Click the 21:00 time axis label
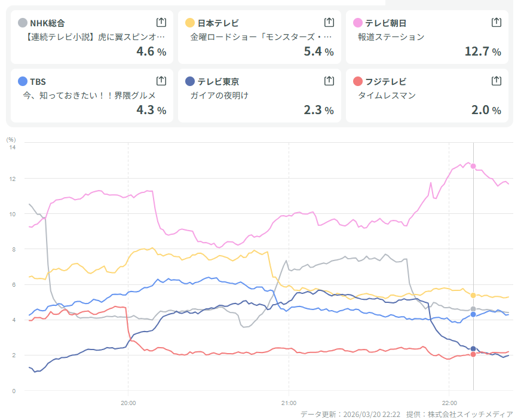 pyautogui.click(x=289, y=402)
